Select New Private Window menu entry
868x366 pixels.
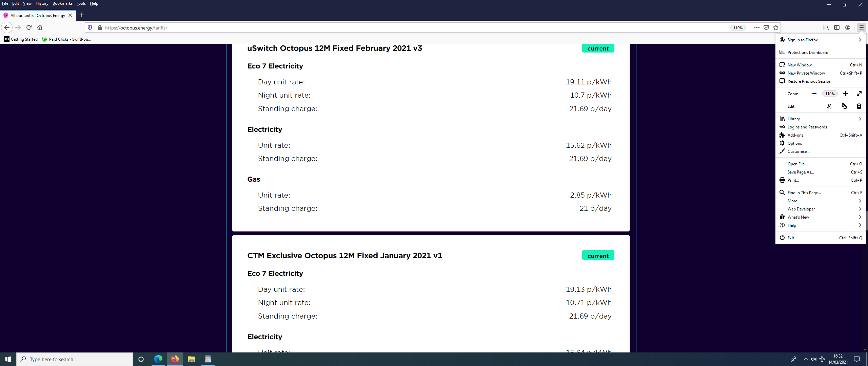806,73
